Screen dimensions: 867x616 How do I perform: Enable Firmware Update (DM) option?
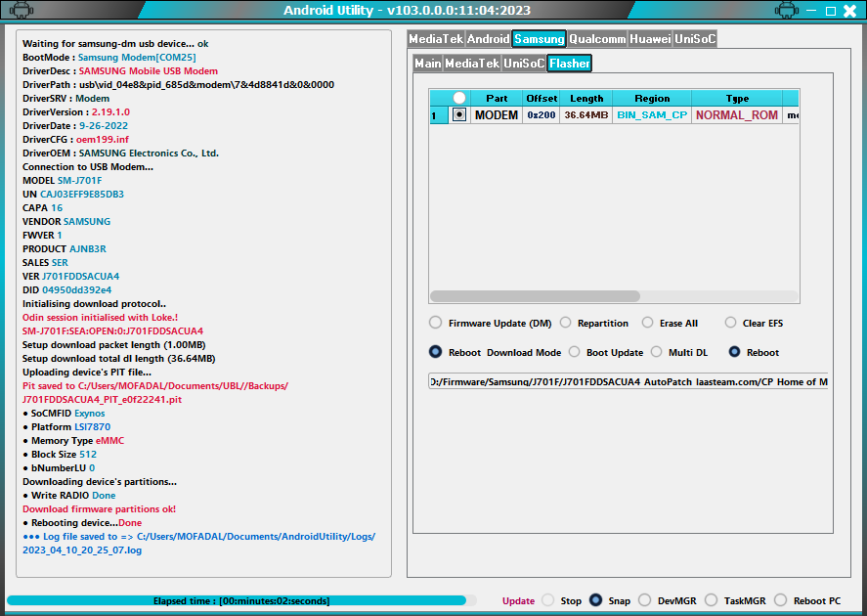point(436,323)
